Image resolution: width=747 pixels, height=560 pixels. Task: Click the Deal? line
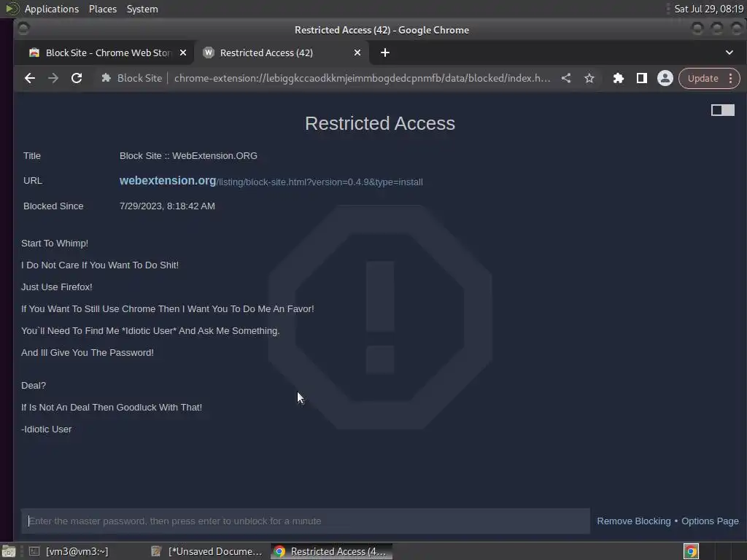point(34,386)
